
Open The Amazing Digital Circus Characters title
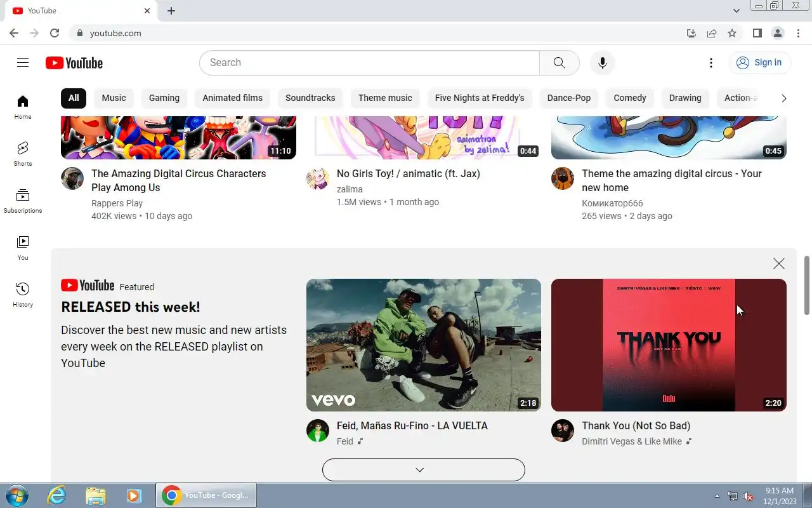[x=179, y=180]
